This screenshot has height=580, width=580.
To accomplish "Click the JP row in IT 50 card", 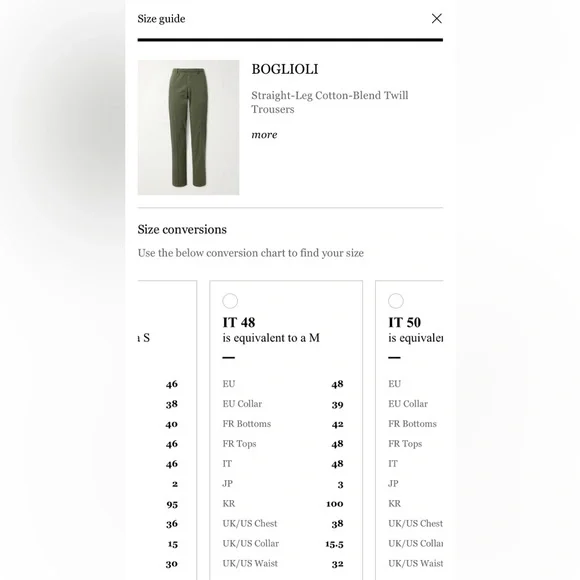I will [416, 483].
